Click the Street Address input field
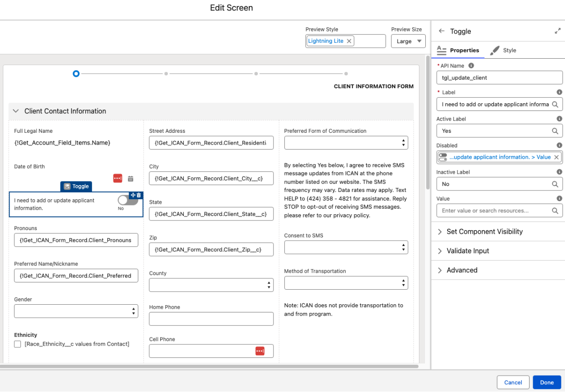 [x=211, y=143]
